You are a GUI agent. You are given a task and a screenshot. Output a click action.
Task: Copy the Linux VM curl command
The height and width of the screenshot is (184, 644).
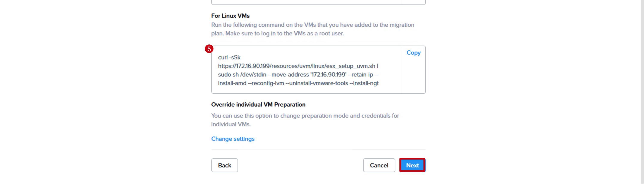coord(413,53)
